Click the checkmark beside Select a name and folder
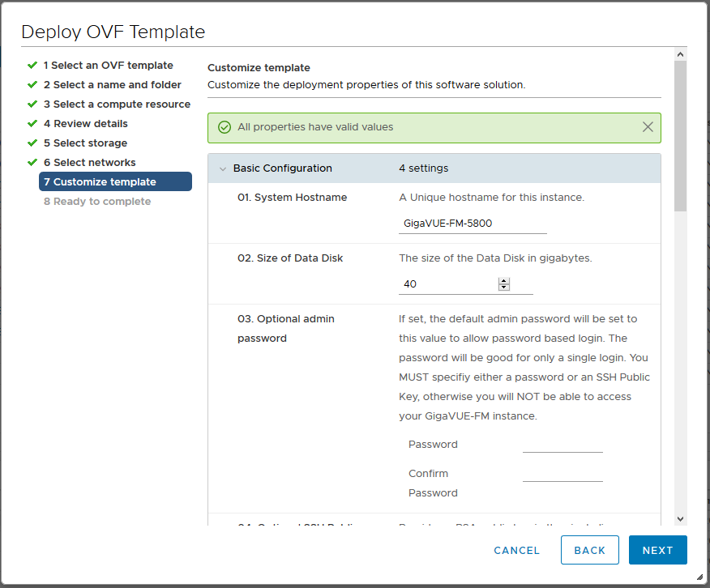The image size is (710, 588). (32, 85)
